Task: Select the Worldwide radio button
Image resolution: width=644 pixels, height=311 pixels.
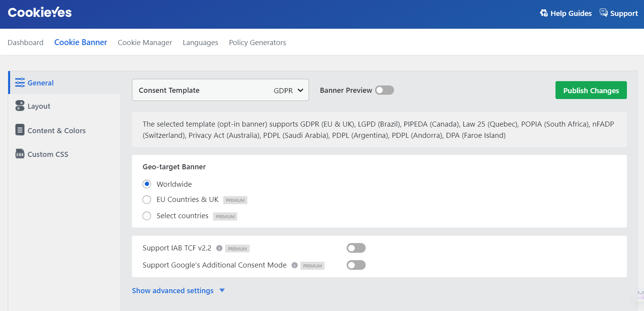Action: point(147,184)
